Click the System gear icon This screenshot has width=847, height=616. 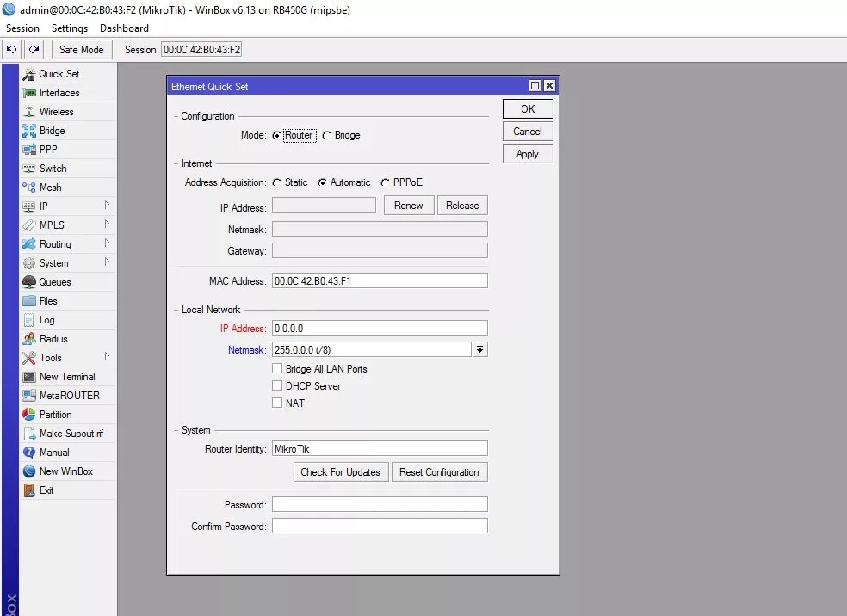28,263
